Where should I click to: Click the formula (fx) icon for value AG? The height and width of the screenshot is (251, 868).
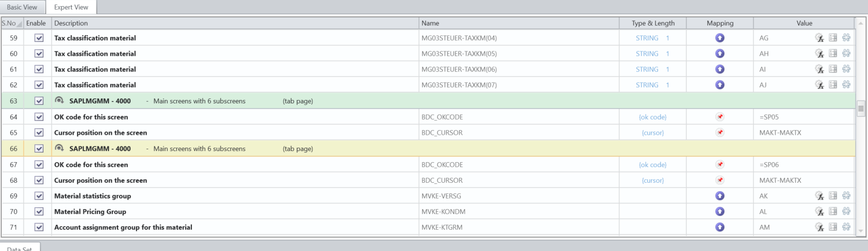coord(819,38)
